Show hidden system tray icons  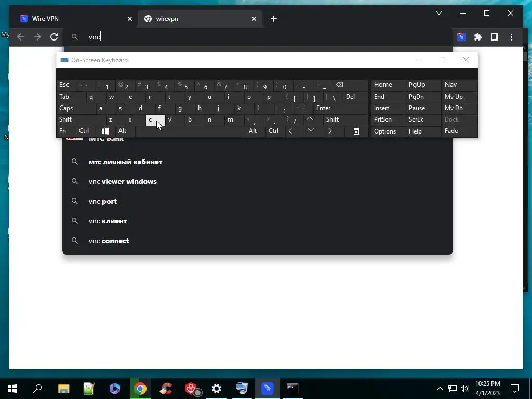click(440, 389)
